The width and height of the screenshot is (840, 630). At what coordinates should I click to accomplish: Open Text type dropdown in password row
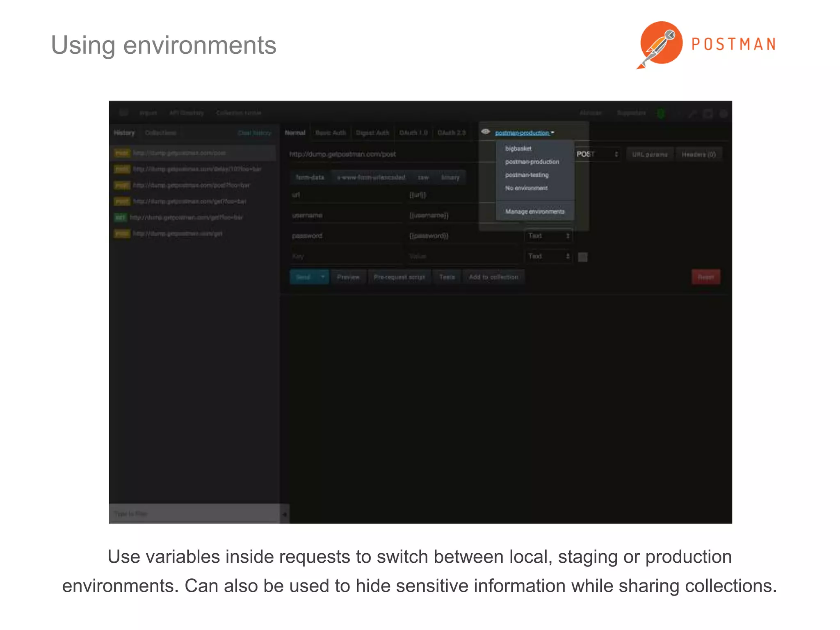coord(548,236)
